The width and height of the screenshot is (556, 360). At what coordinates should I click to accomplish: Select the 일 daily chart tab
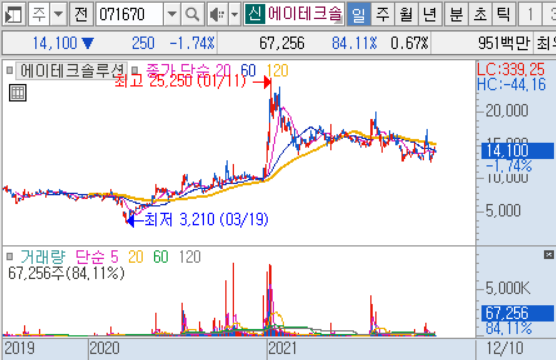pyautogui.click(x=358, y=14)
